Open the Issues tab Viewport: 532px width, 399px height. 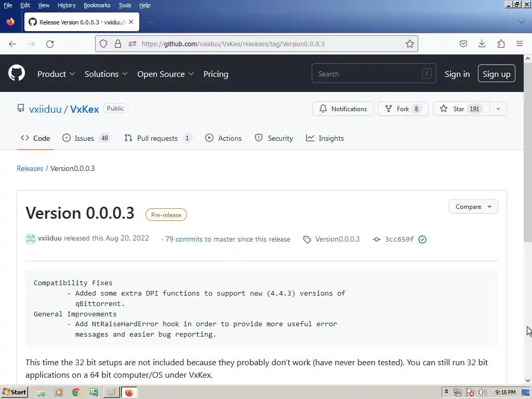tap(87, 138)
